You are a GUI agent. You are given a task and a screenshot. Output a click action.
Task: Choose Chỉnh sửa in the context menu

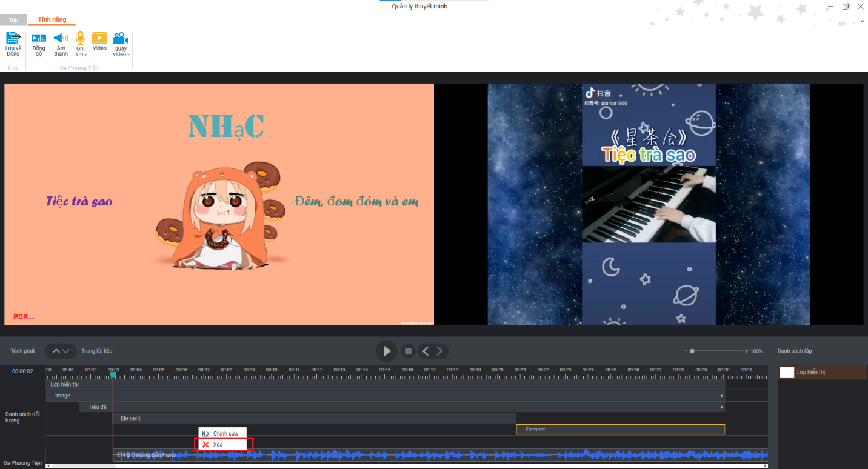click(x=222, y=433)
